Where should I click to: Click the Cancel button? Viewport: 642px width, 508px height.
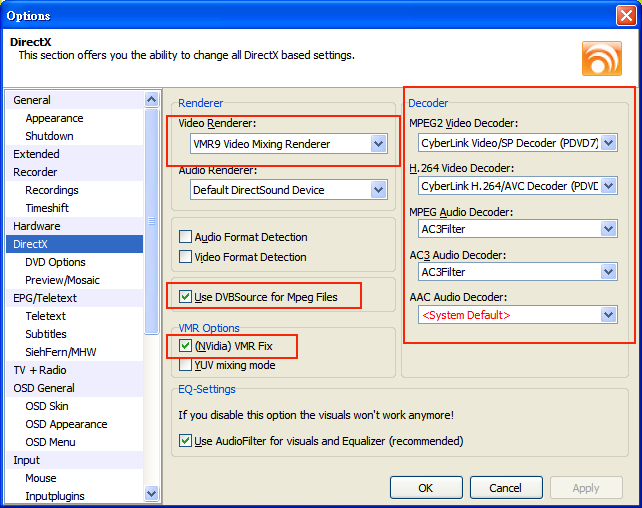point(505,488)
